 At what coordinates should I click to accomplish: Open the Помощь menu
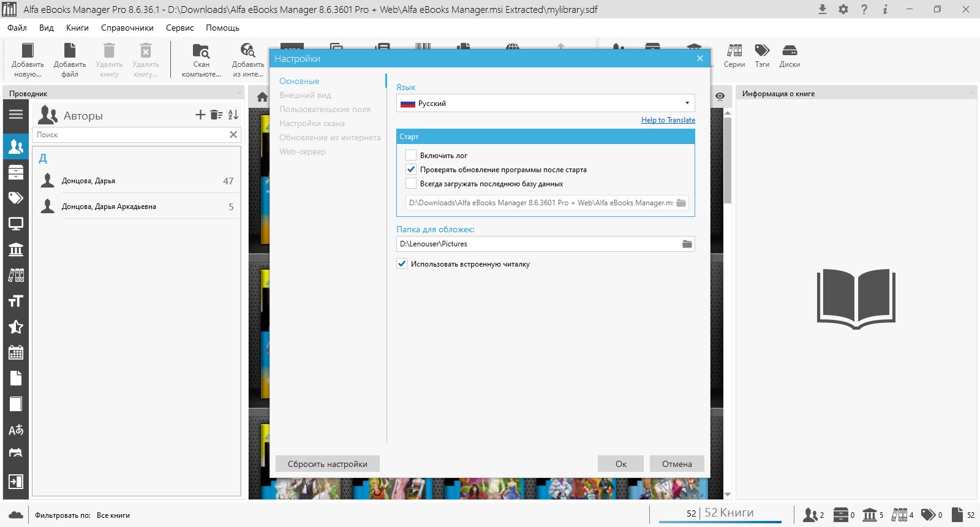pyautogui.click(x=222, y=28)
